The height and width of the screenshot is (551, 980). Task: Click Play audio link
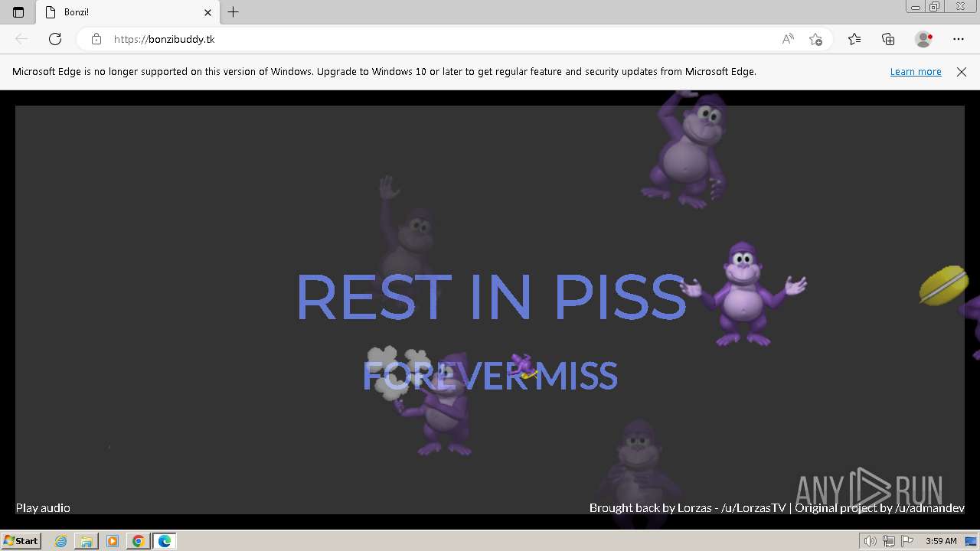point(43,508)
